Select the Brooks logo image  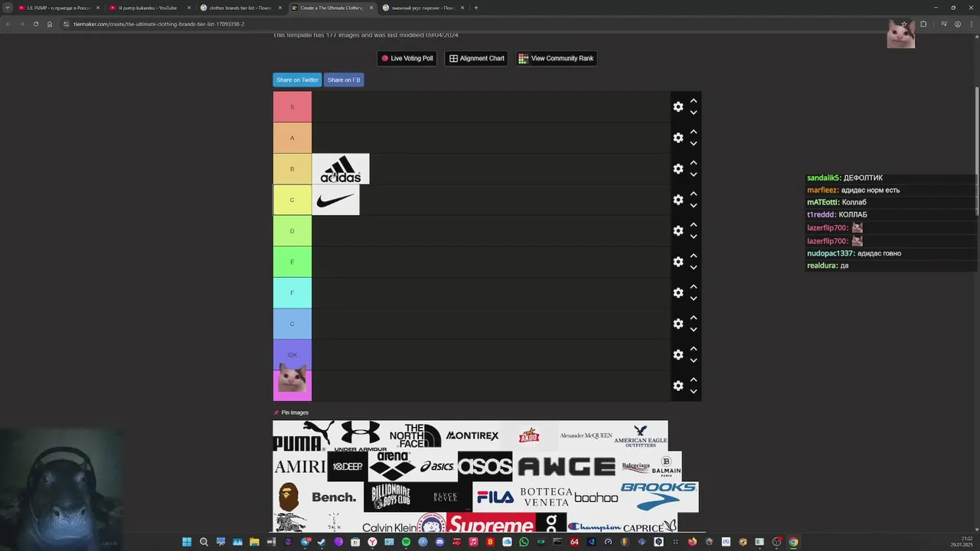658,497
